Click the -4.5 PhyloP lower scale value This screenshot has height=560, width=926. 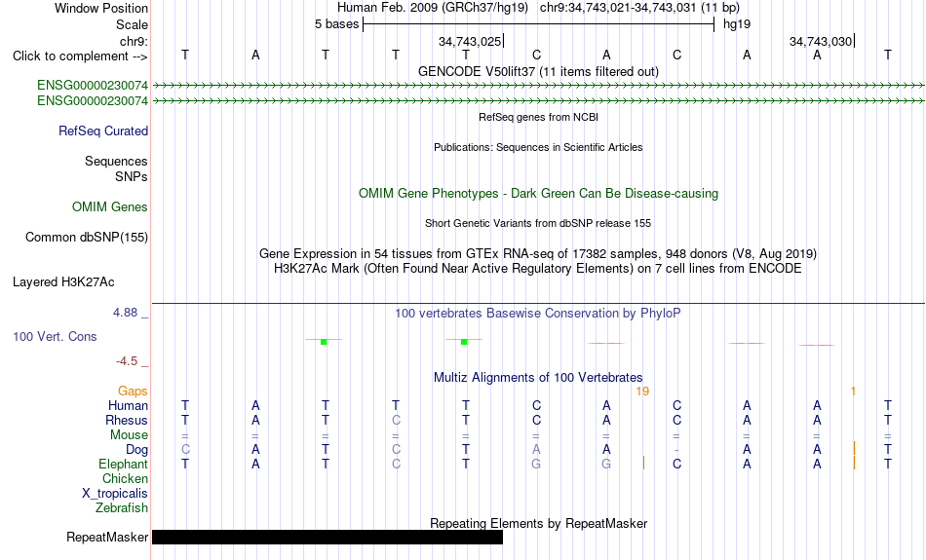click(127, 361)
